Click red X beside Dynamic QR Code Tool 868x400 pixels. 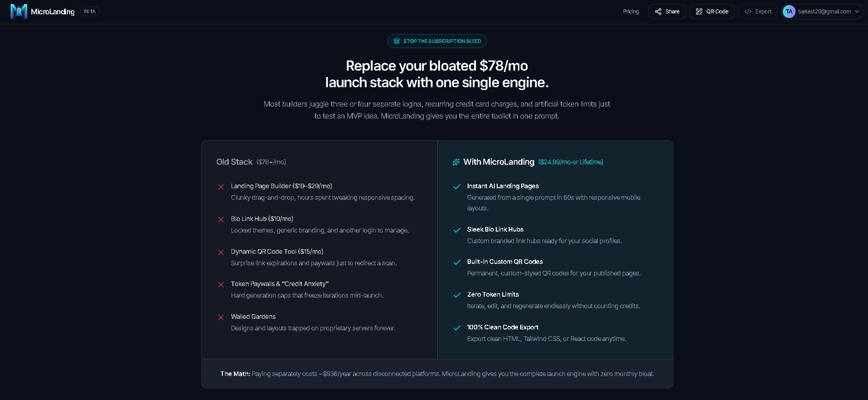pyautogui.click(x=221, y=252)
